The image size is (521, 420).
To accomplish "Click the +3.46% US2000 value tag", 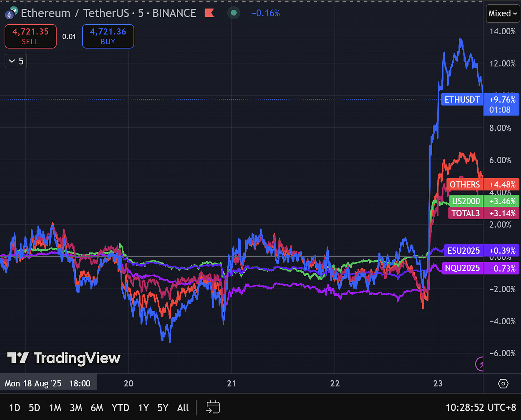I will click(x=502, y=201).
